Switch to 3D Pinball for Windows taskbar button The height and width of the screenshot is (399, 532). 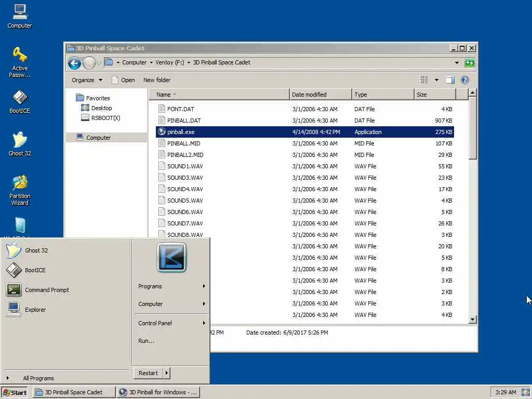tap(158, 392)
